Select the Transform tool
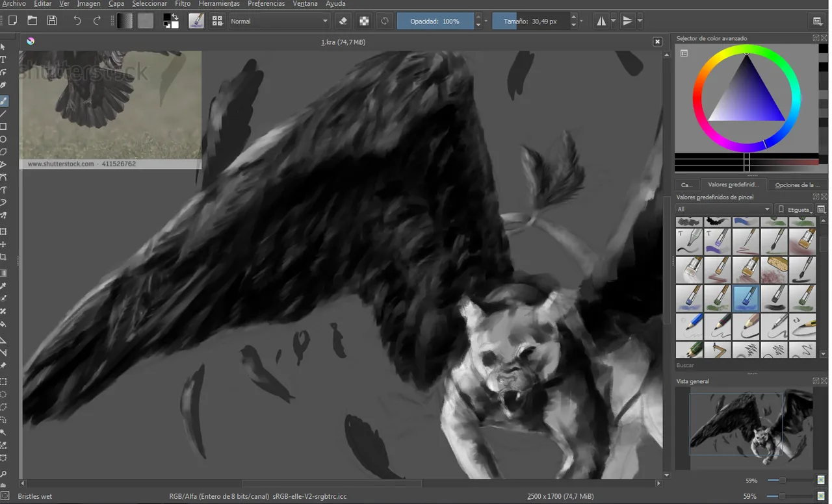 pos(3,232)
